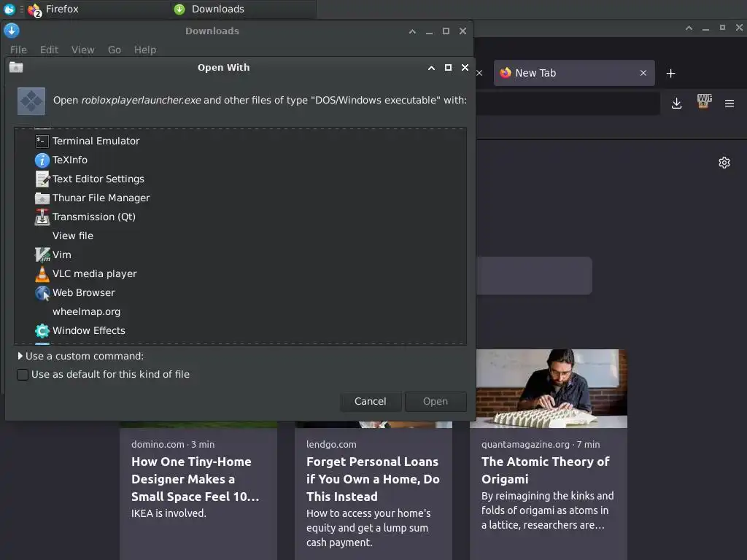Select the Window Effects gear icon

coord(42,330)
